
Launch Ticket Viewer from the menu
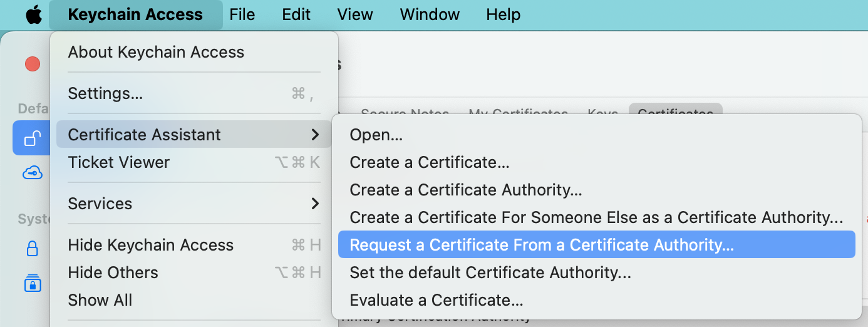click(119, 162)
